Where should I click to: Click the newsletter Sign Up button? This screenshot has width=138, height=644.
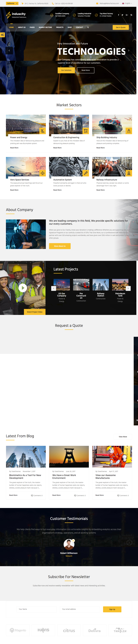pos(112,609)
